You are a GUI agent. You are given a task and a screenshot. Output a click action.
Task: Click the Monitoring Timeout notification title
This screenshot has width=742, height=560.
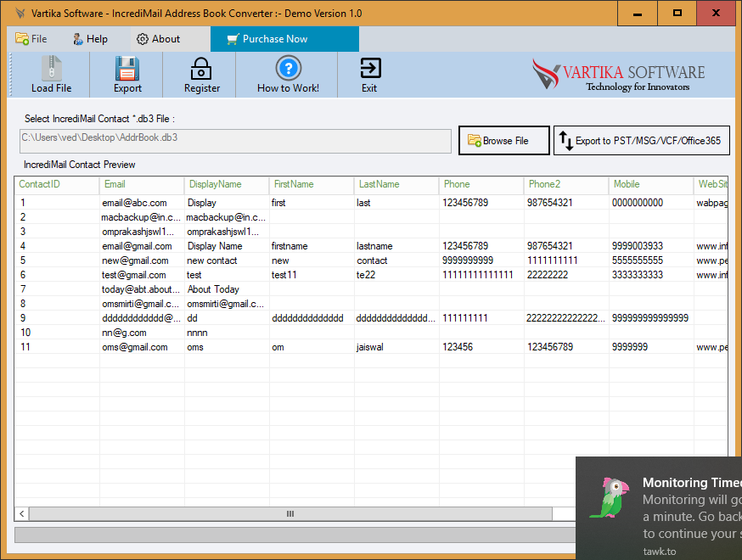coord(692,483)
